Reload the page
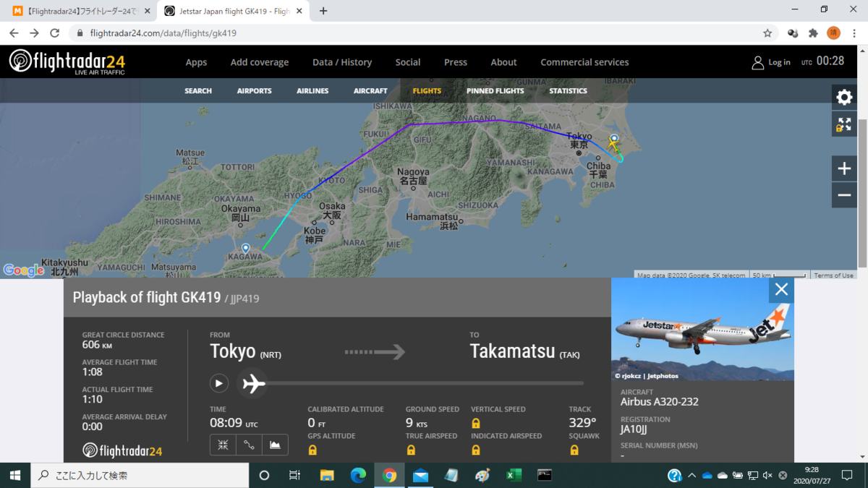 pos(54,33)
